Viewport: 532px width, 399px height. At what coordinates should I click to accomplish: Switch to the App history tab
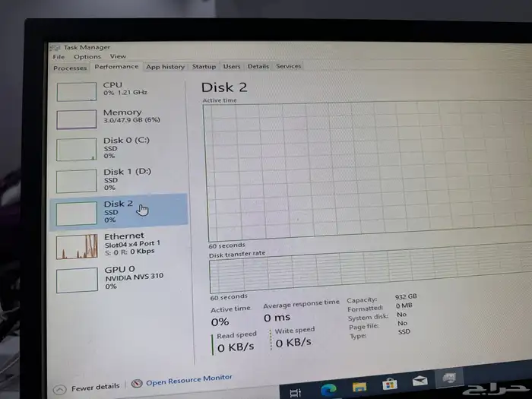pyautogui.click(x=165, y=66)
